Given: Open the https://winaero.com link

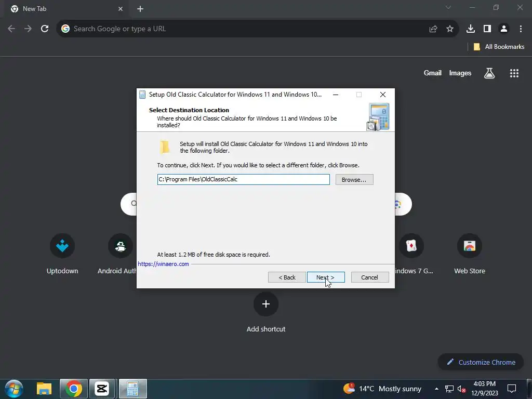Looking at the screenshot, I should [x=163, y=264].
